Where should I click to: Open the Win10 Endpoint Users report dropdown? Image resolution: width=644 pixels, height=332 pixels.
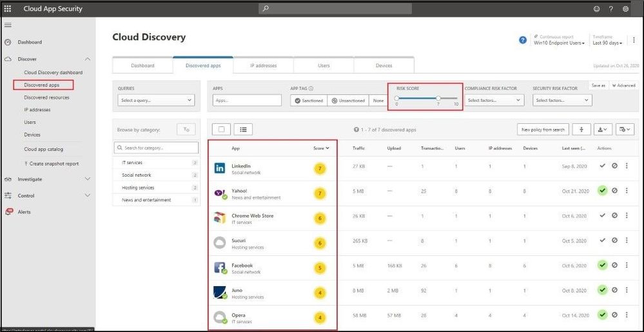click(560, 43)
